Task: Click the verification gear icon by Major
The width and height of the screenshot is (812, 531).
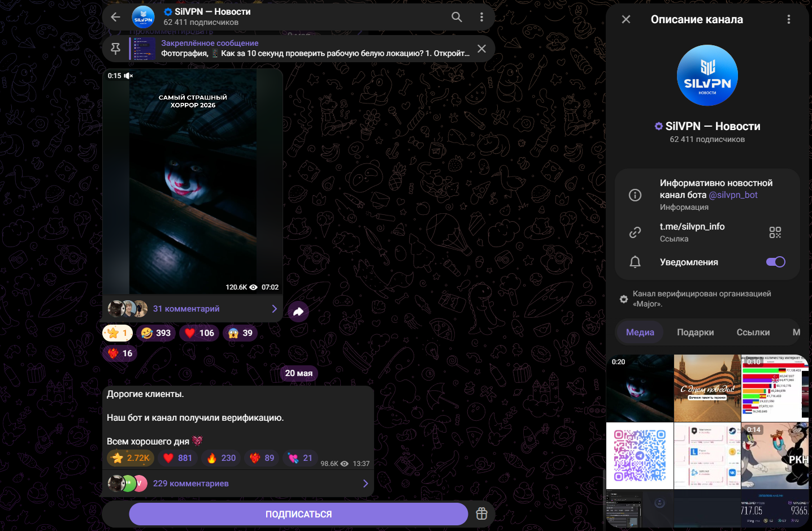Action: coord(624,299)
